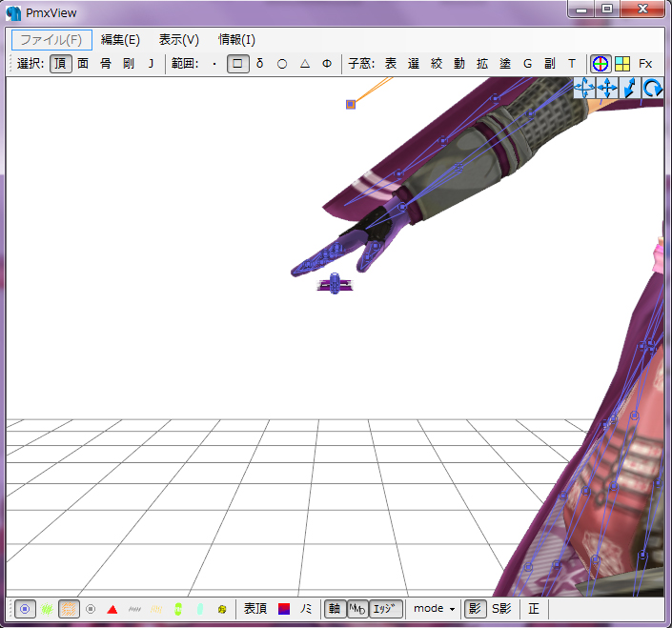This screenshot has width=672, height=628.
Task: Toggle red triangle normal display icon
Action: tap(112, 609)
